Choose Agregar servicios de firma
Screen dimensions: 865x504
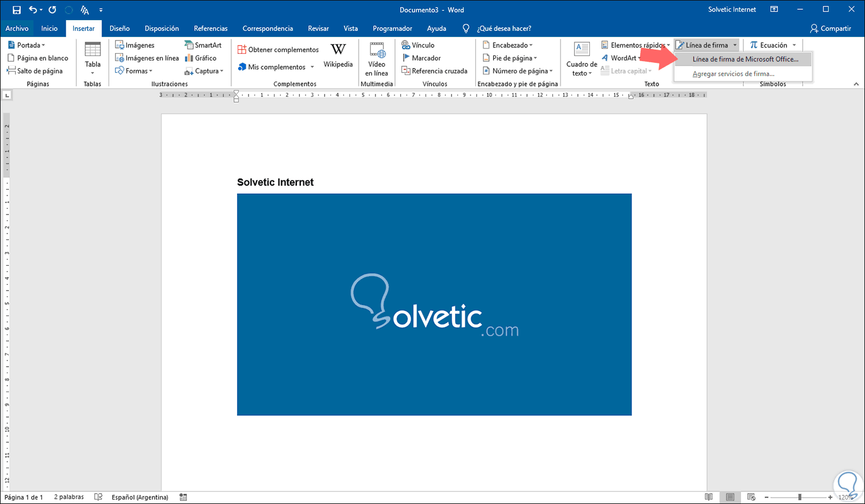[x=743, y=74]
